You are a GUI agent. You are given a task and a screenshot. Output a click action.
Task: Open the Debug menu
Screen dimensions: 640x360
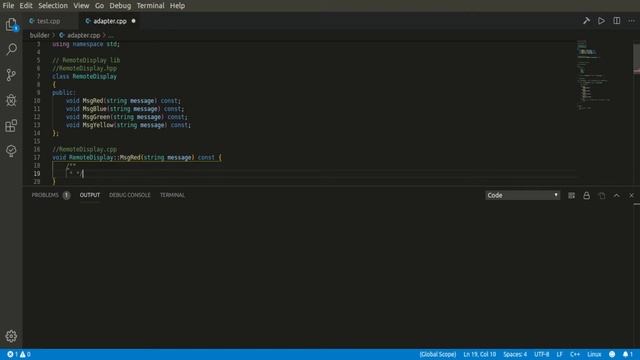120,6
